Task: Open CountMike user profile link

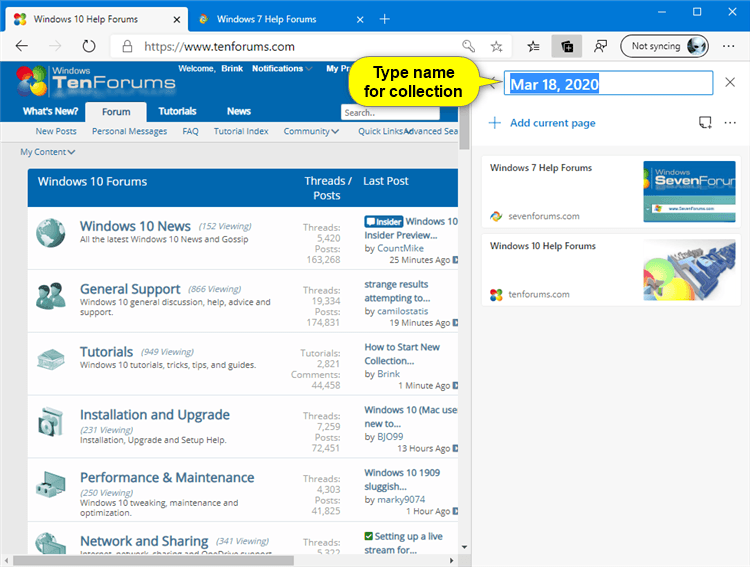Action: (x=400, y=248)
